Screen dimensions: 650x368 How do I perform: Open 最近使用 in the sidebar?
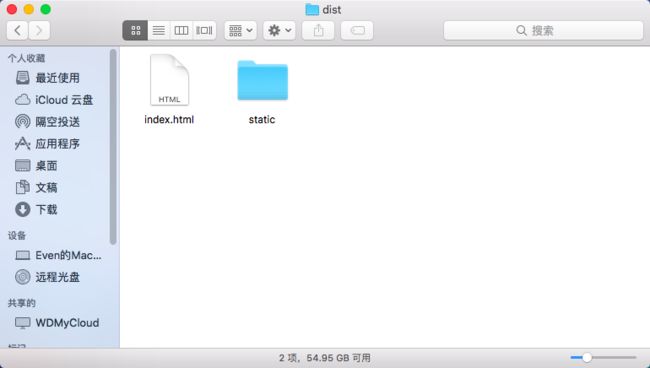click(58, 78)
